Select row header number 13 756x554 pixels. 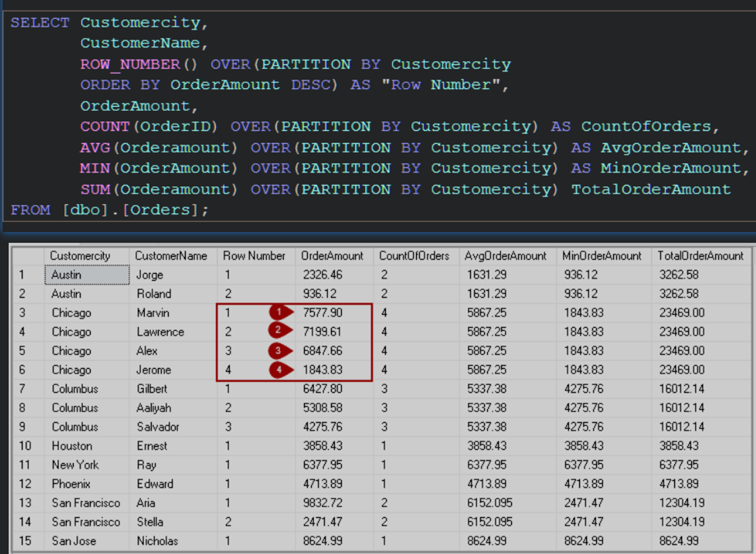(x=28, y=503)
